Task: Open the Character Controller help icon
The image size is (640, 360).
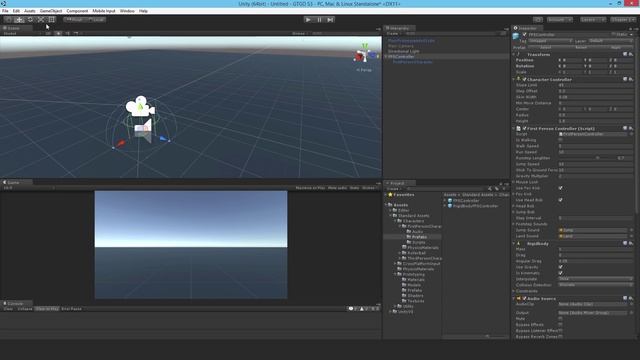Action: click(625, 79)
